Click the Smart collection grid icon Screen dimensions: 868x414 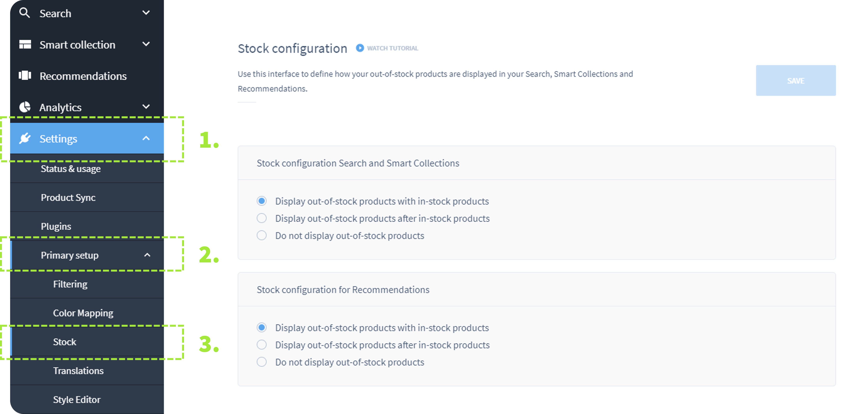pos(25,44)
